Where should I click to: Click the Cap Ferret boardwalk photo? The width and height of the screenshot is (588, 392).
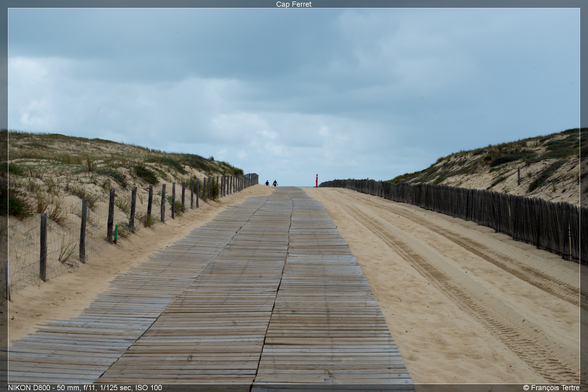294,196
